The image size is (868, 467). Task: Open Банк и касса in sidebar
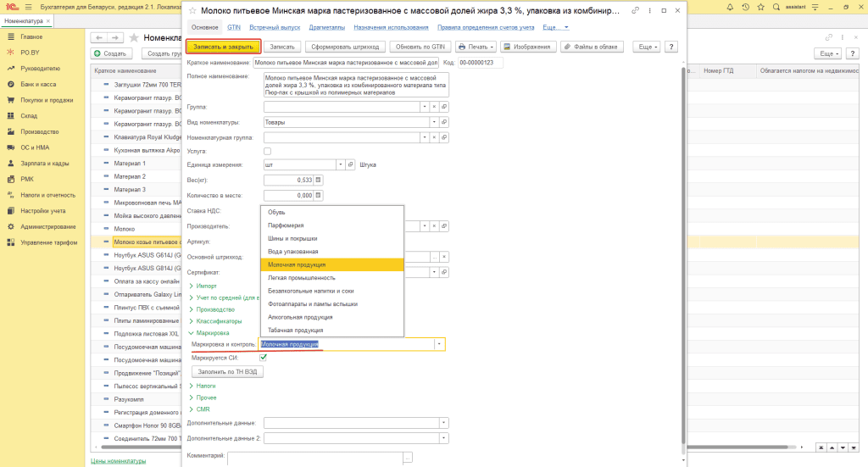37,85
